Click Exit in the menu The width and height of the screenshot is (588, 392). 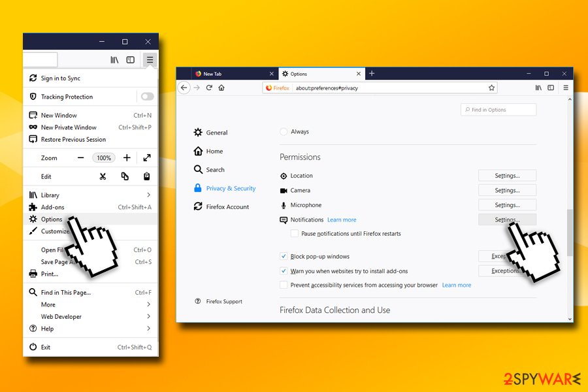coord(90,347)
